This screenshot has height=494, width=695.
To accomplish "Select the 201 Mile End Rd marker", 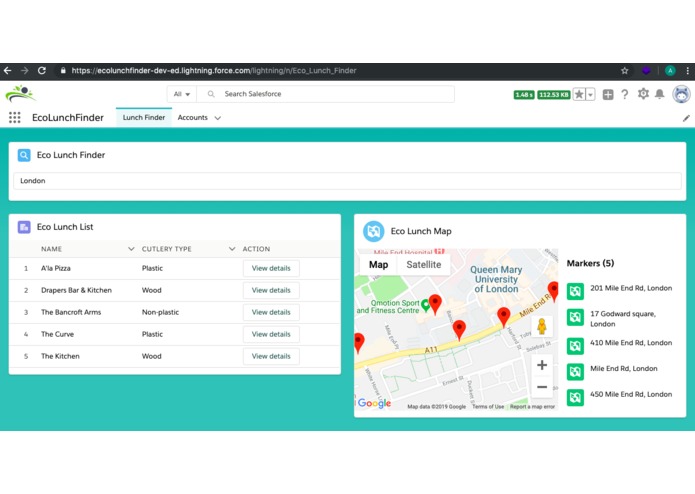I will tap(620, 292).
